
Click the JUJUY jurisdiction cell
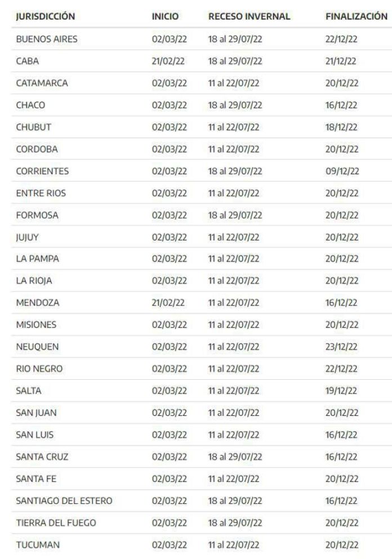coord(24,237)
